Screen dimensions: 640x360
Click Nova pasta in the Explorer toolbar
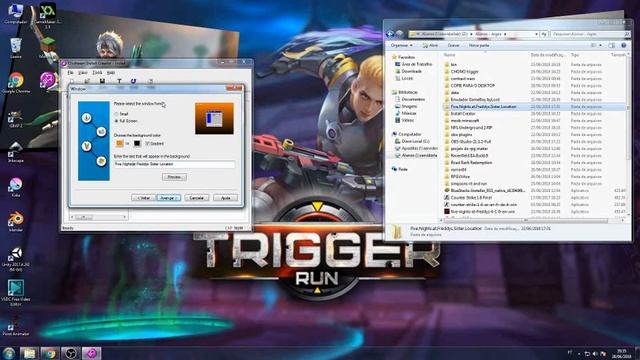479,45
